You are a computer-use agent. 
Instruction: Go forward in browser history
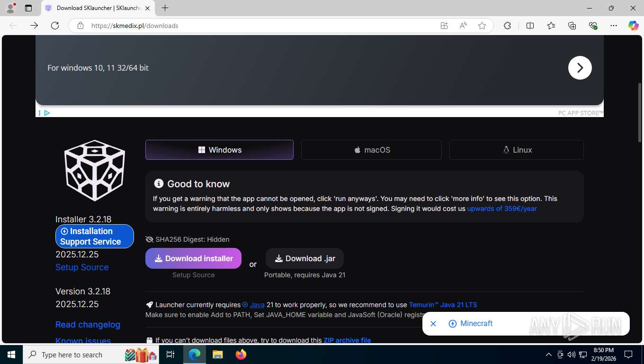pyautogui.click(x=34, y=26)
